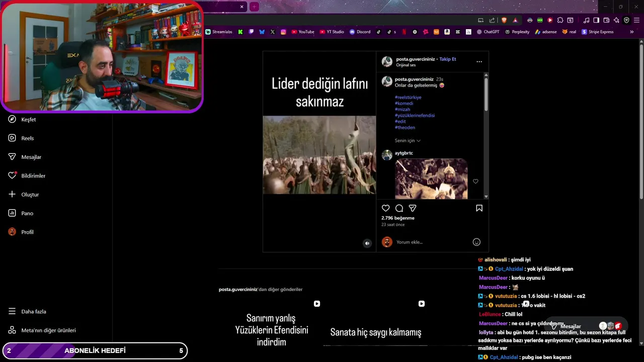Close the current browser tab

pyautogui.click(x=242, y=7)
